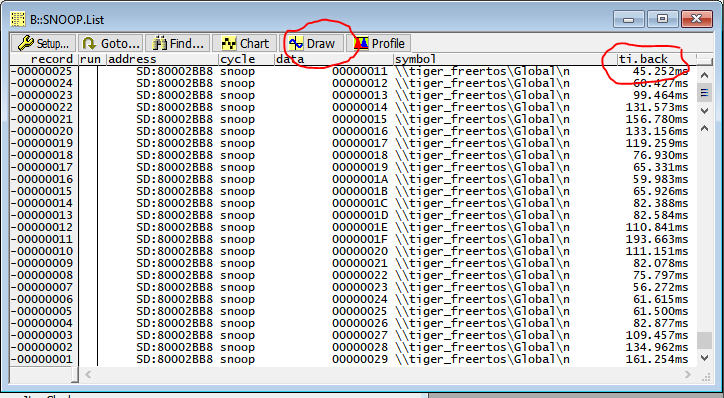Click data value 0000001F
This screenshot has width=724, height=398.
360,239
